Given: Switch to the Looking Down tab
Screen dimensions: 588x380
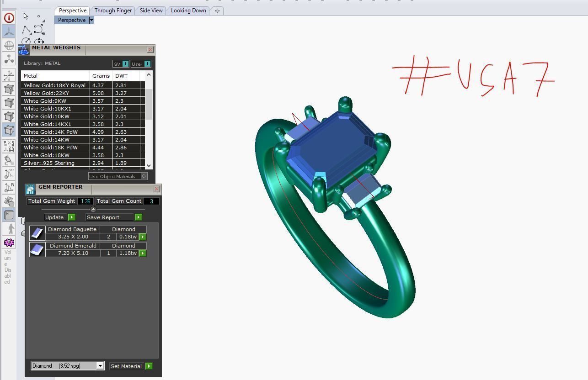Looking at the screenshot, I should click(x=188, y=11).
